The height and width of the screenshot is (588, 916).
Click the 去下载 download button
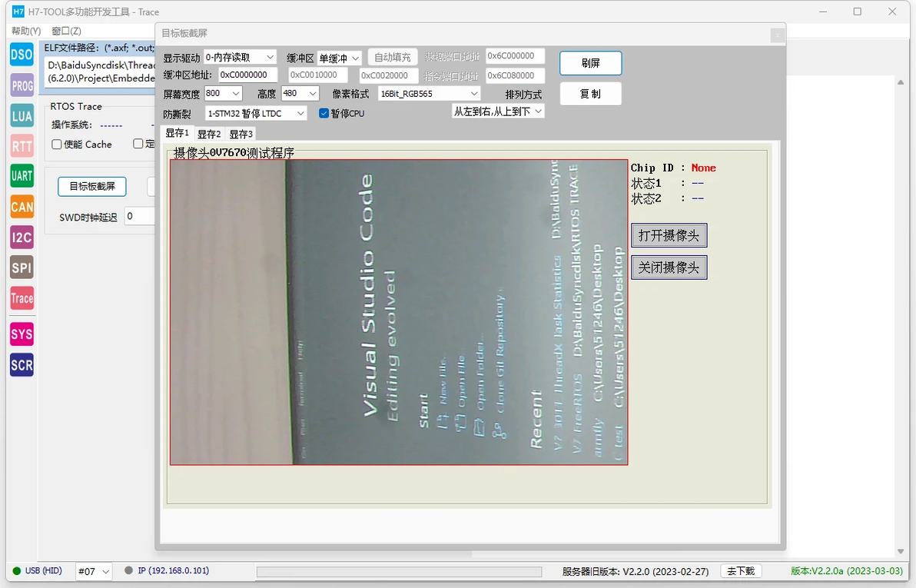741,571
